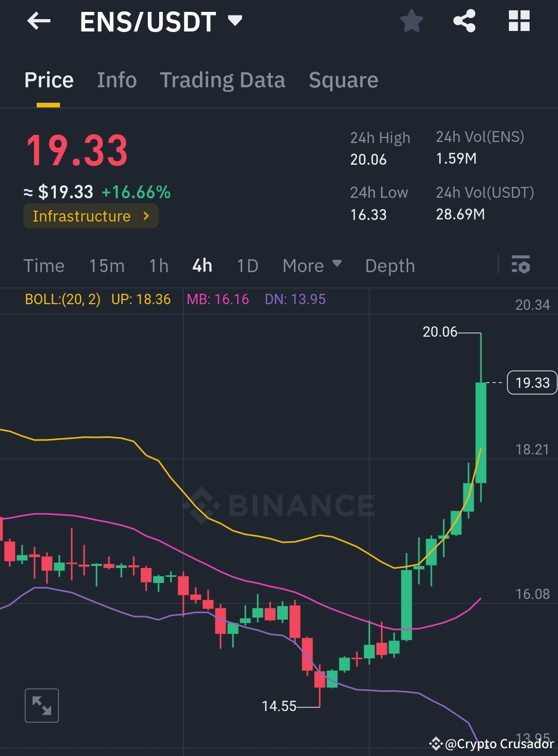
Task: Click the Crypto Crusador diamond badge icon
Action: pyautogui.click(x=437, y=744)
